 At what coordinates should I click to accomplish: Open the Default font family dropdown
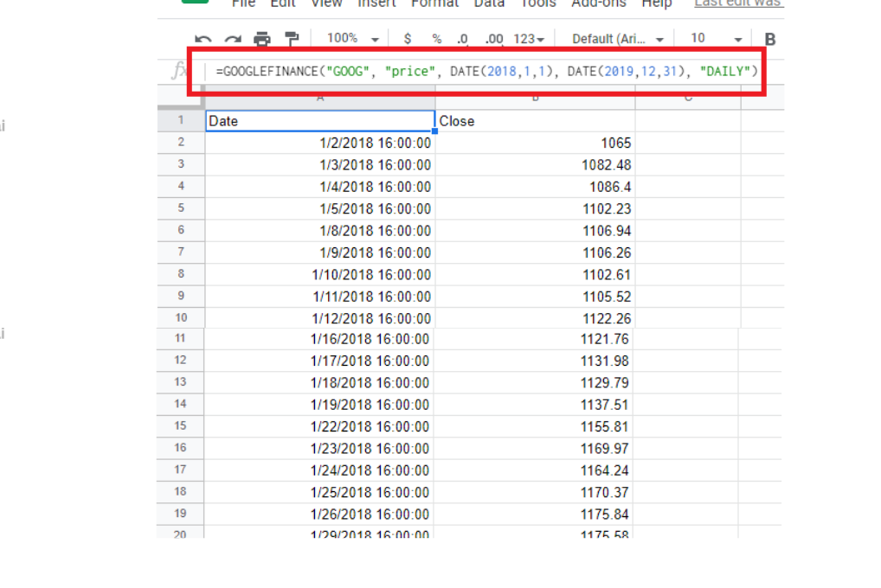point(618,40)
